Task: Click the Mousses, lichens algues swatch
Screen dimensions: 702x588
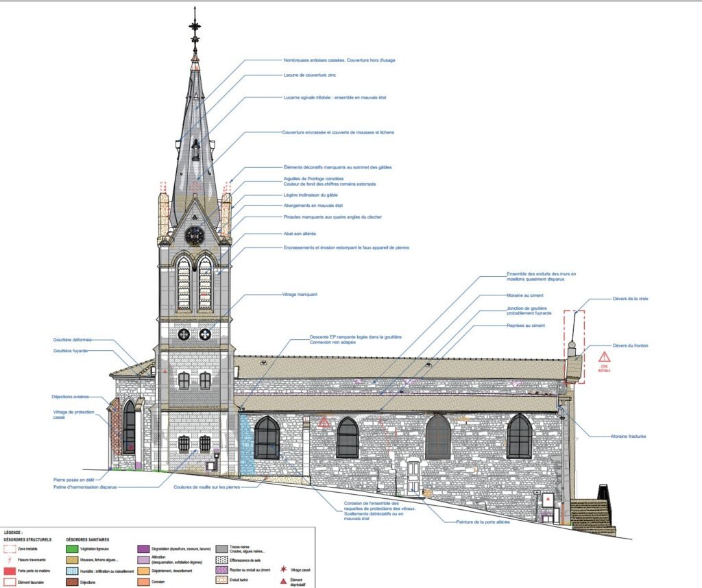Action: [72, 560]
